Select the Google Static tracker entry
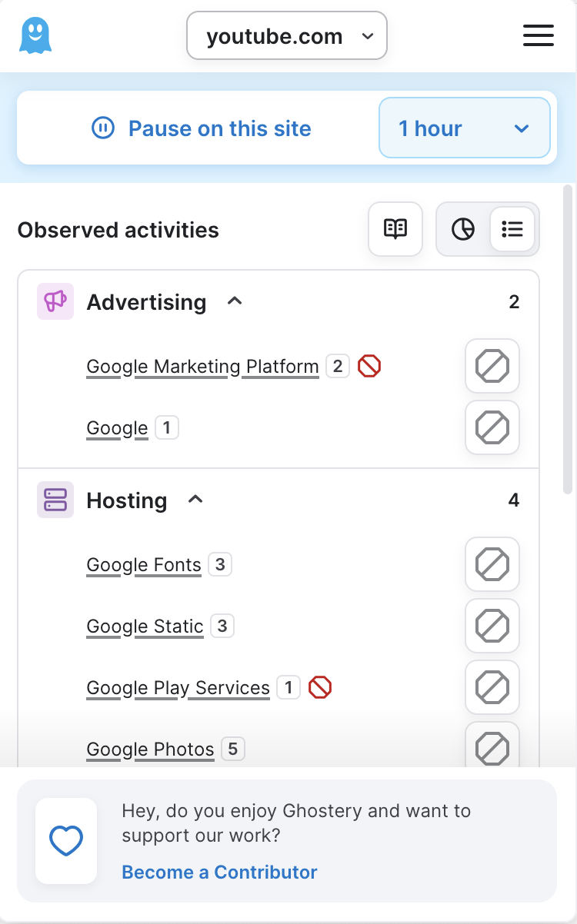Image resolution: width=577 pixels, height=924 pixels. click(x=145, y=627)
